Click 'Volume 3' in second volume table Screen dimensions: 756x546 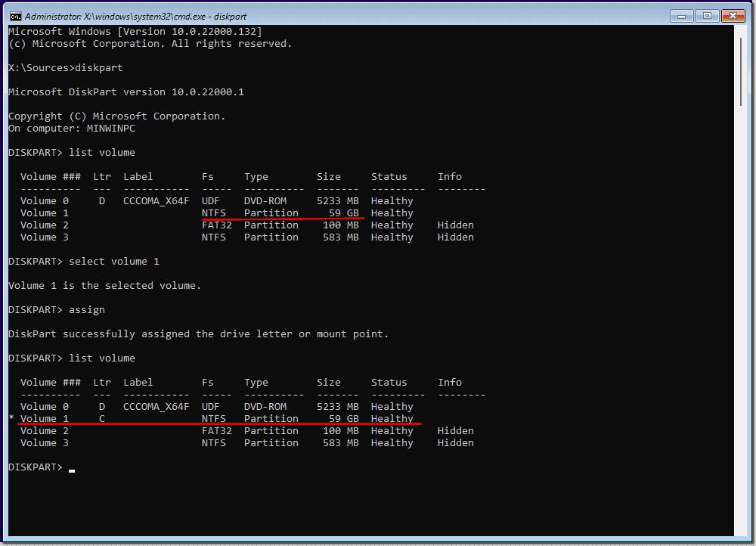45,442
